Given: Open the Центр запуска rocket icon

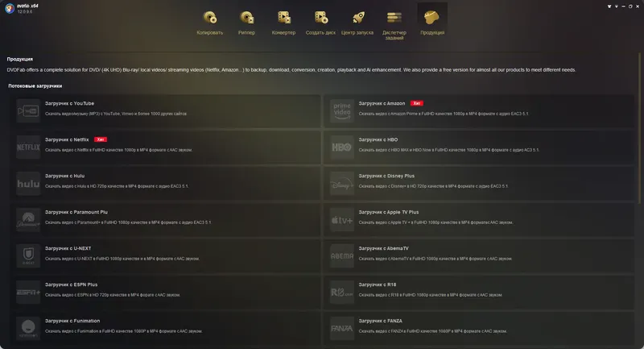Looking at the screenshot, I should (357, 18).
